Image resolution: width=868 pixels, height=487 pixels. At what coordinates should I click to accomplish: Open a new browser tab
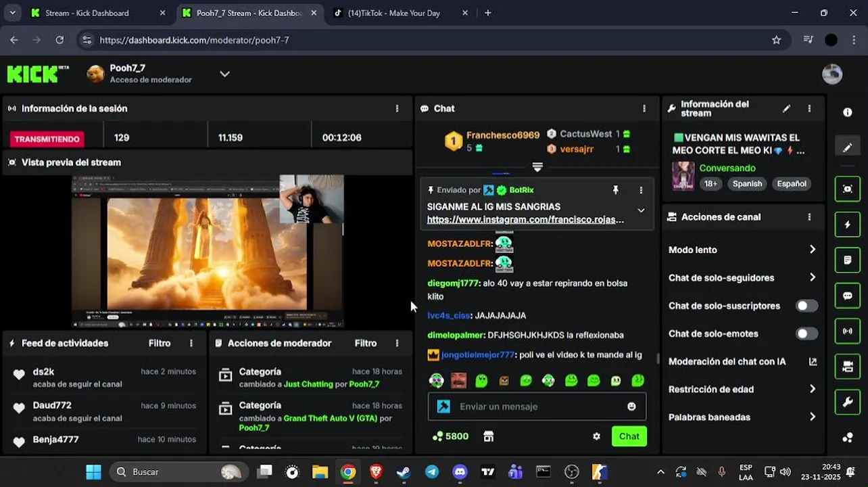point(488,13)
